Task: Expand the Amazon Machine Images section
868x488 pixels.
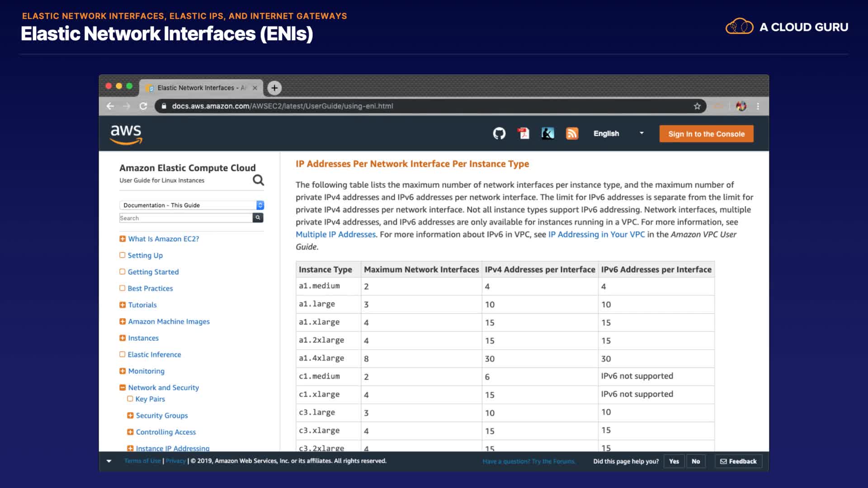Action: (123, 322)
